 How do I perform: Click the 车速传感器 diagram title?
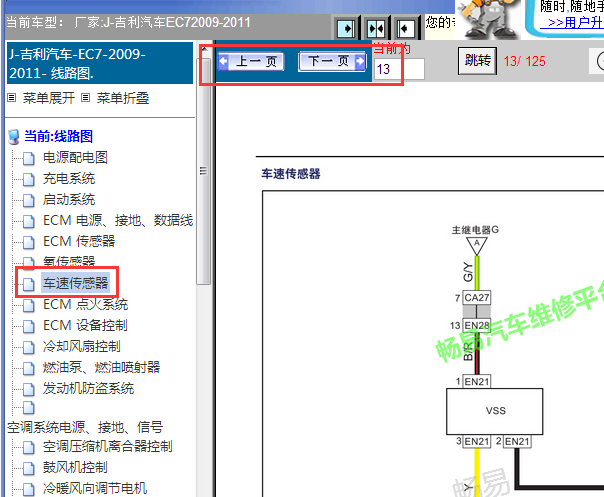291,174
